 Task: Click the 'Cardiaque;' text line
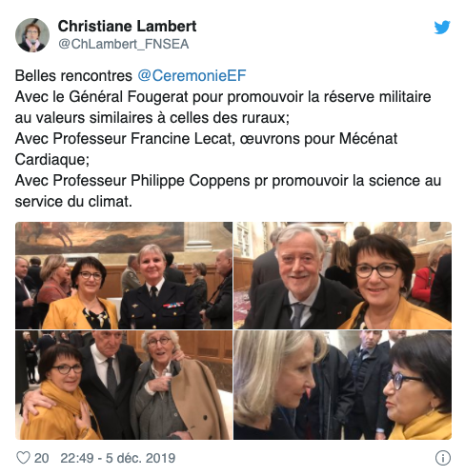coord(52,159)
